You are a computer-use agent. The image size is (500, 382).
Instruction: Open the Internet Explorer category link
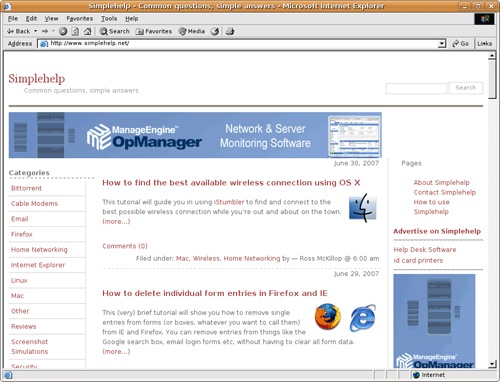[x=38, y=265]
